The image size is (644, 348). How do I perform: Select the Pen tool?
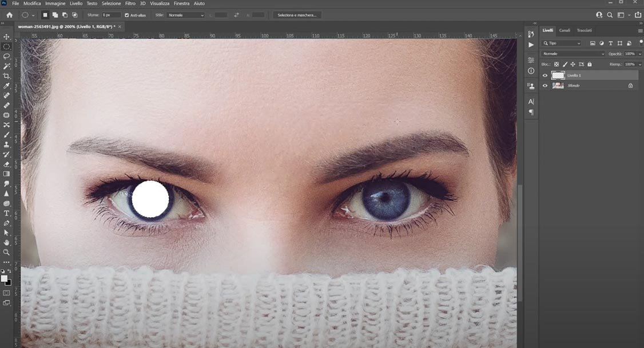click(6, 223)
